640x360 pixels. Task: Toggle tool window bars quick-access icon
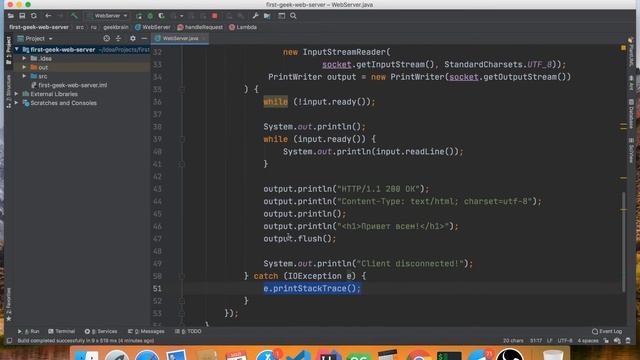(9, 341)
